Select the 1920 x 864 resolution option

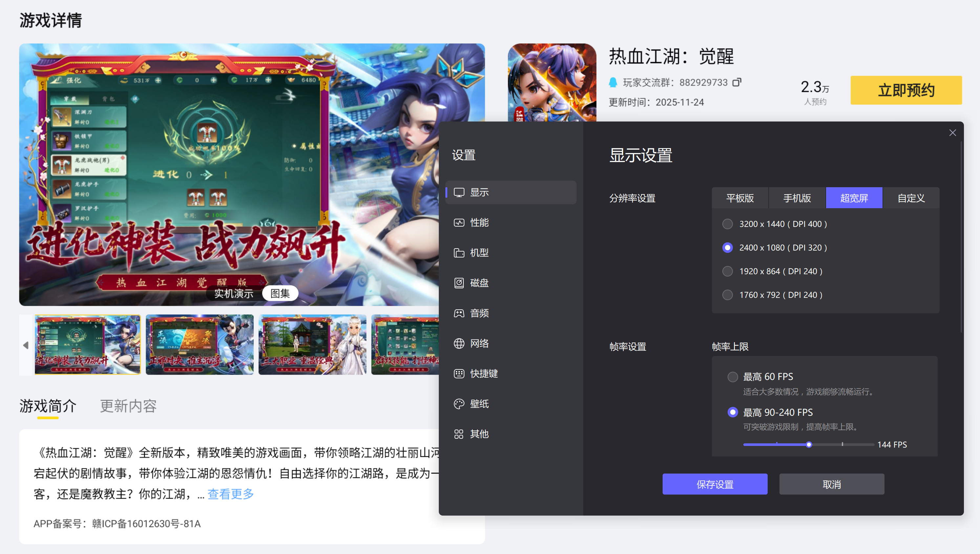(x=727, y=271)
